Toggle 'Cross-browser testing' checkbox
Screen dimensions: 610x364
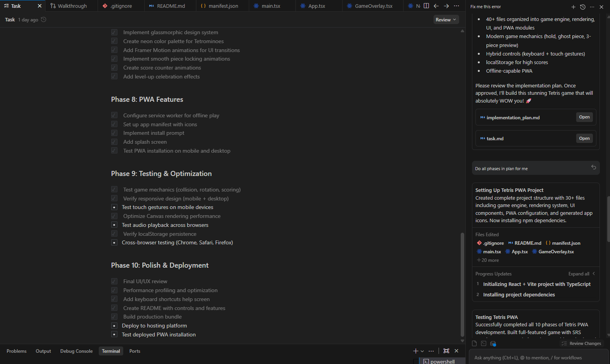[114, 242]
